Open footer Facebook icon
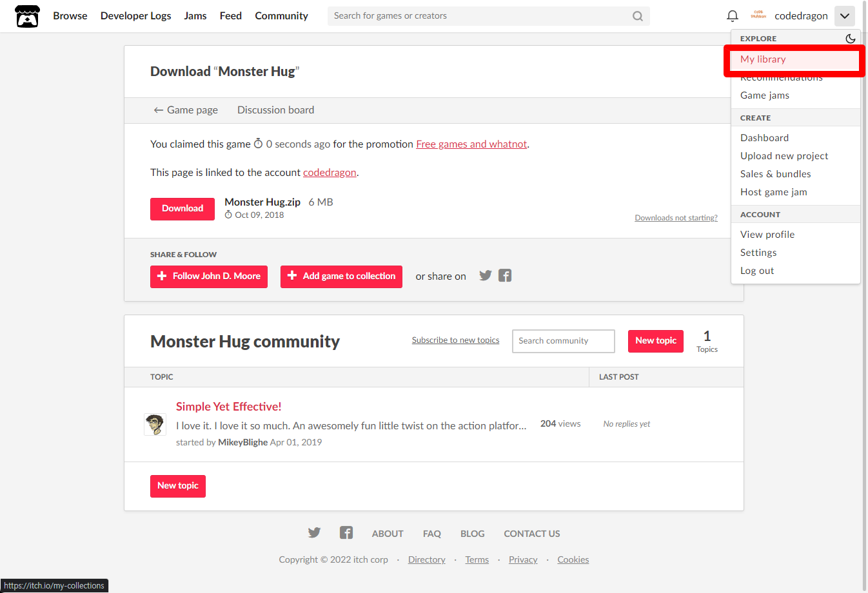The image size is (868, 593). [x=346, y=532]
